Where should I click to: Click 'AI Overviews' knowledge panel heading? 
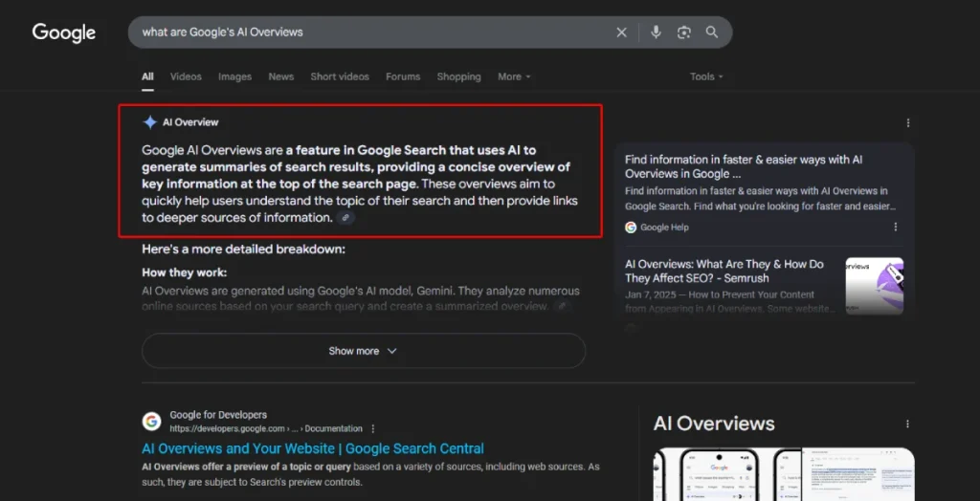point(714,424)
